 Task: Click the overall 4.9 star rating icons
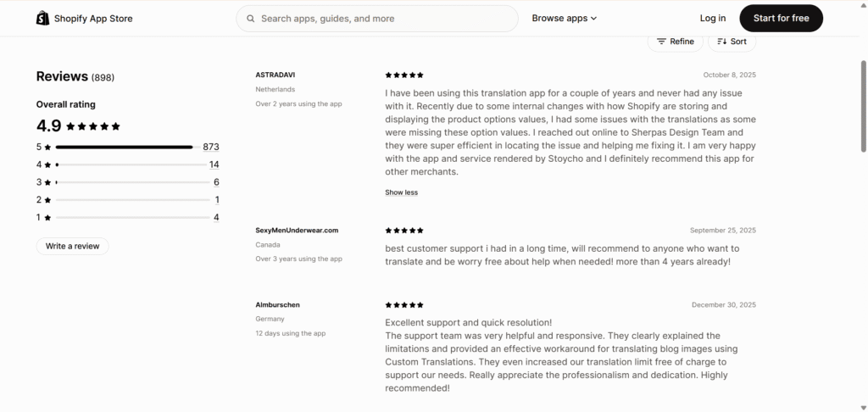pyautogui.click(x=93, y=126)
